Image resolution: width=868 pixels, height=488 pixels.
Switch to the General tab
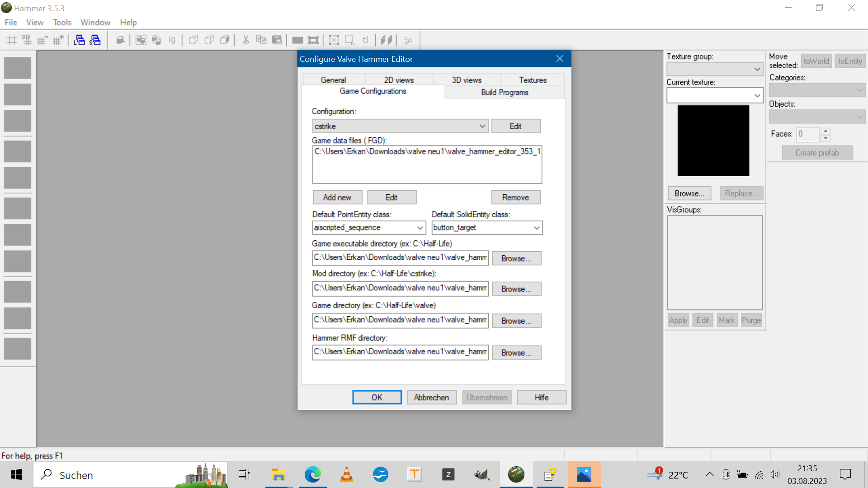click(x=333, y=80)
